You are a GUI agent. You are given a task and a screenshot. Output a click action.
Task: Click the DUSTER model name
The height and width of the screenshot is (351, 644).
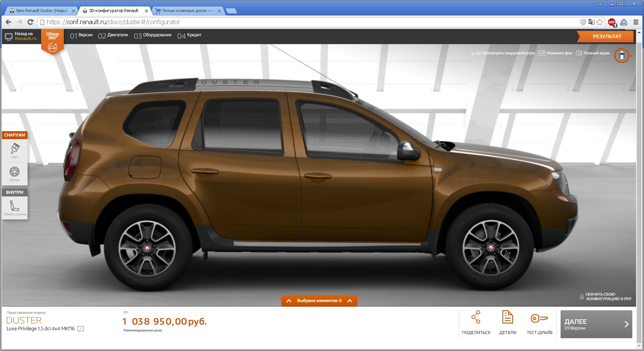point(24,320)
